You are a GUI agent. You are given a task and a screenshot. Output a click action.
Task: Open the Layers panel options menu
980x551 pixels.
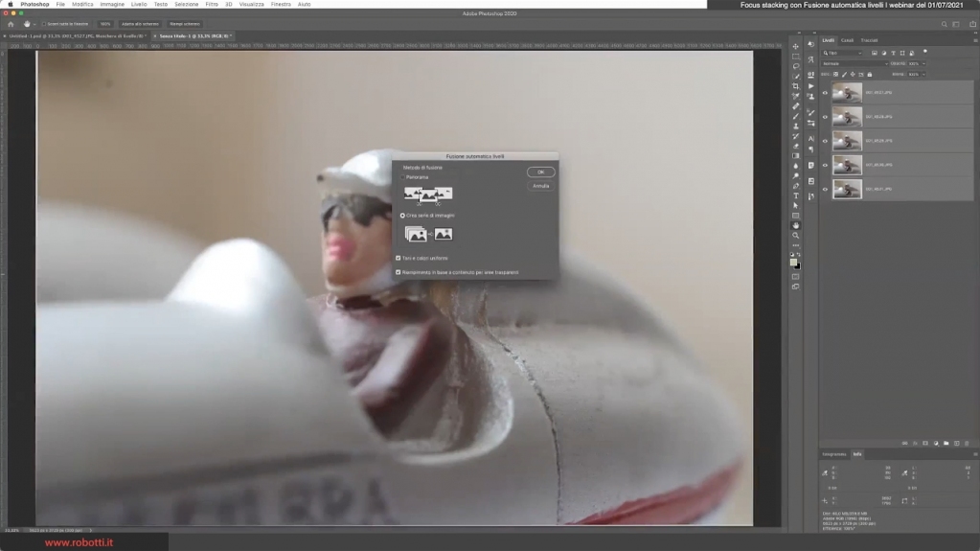click(x=975, y=40)
